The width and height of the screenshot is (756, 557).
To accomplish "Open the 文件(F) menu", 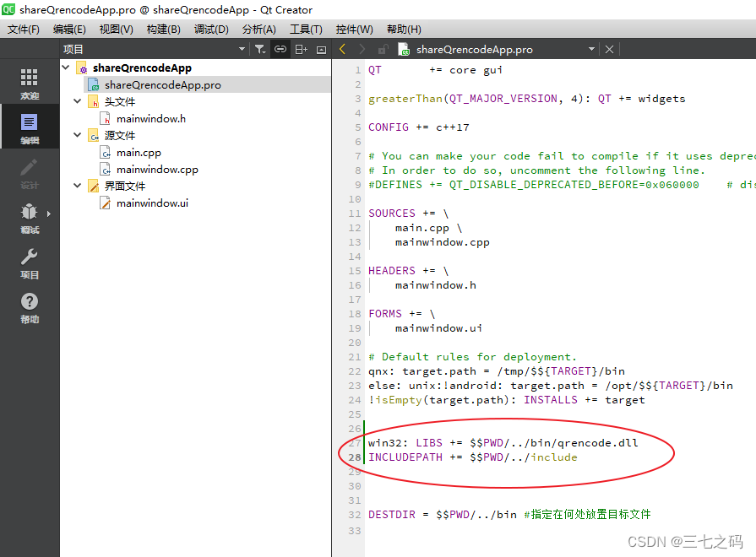I will coord(23,30).
